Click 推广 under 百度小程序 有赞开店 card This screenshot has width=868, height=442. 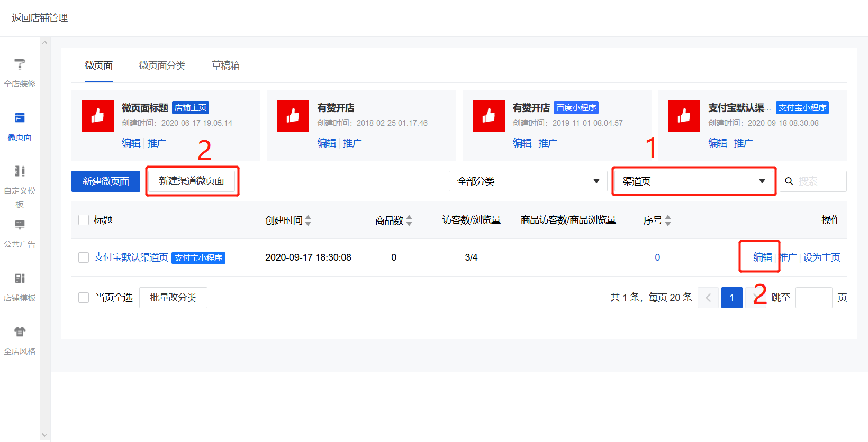[548, 143]
